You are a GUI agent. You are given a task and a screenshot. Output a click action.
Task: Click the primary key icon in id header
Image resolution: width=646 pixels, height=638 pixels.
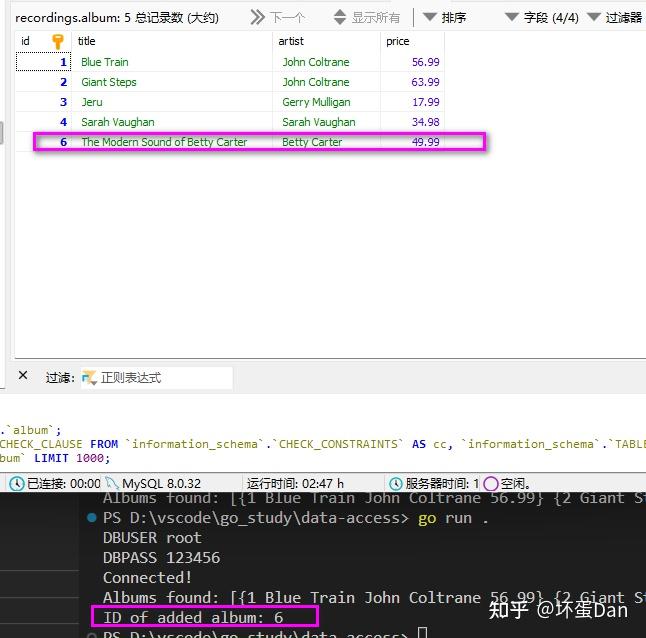click(x=58, y=42)
